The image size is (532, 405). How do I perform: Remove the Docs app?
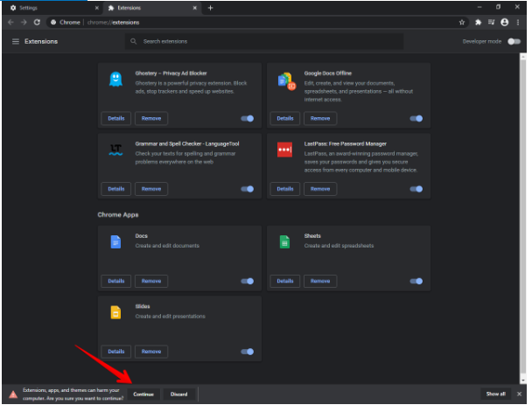[151, 281]
